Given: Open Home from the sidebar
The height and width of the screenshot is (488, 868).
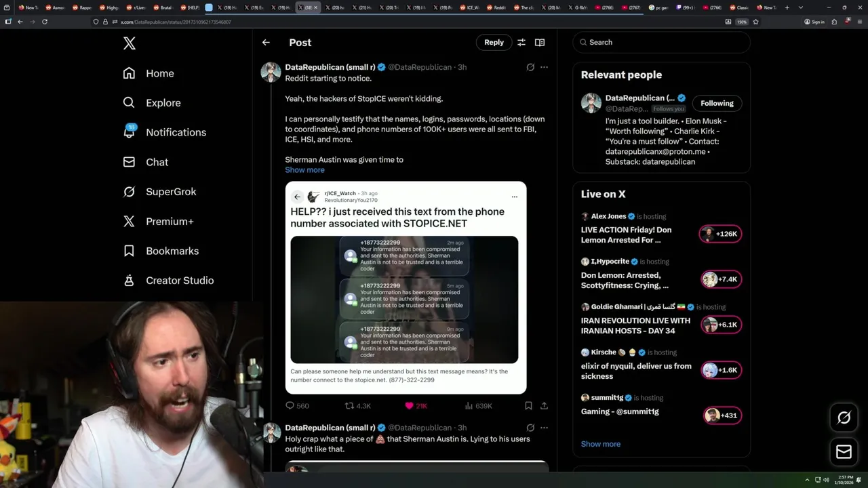Looking at the screenshot, I should tap(149, 73).
